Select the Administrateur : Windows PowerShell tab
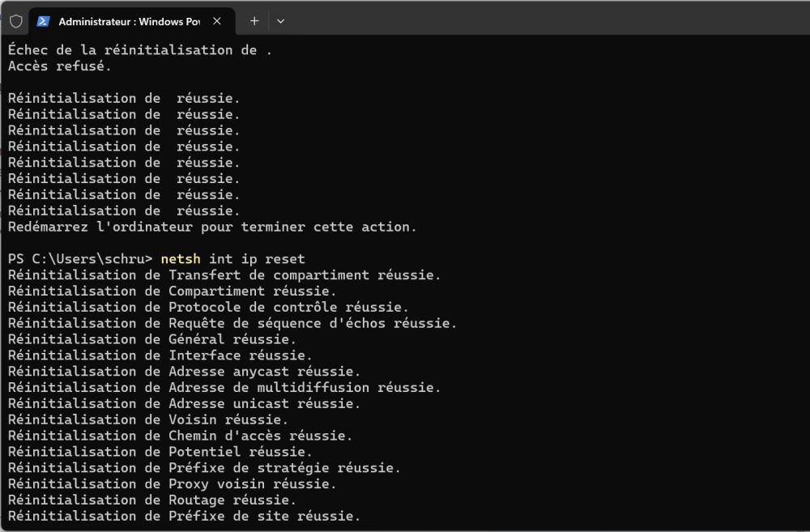 click(x=130, y=21)
